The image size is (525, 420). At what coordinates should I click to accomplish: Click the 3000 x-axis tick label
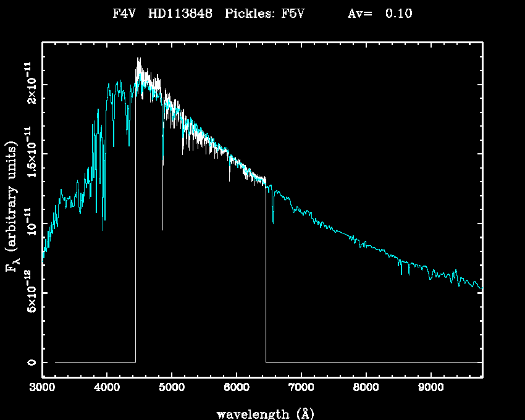pyautogui.click(x=42, y=388)
